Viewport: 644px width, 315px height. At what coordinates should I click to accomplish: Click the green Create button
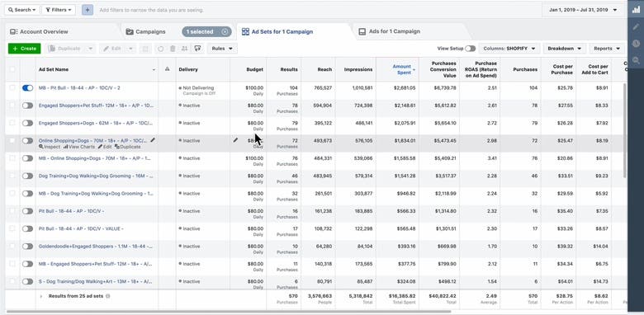(x=24, y=49)
